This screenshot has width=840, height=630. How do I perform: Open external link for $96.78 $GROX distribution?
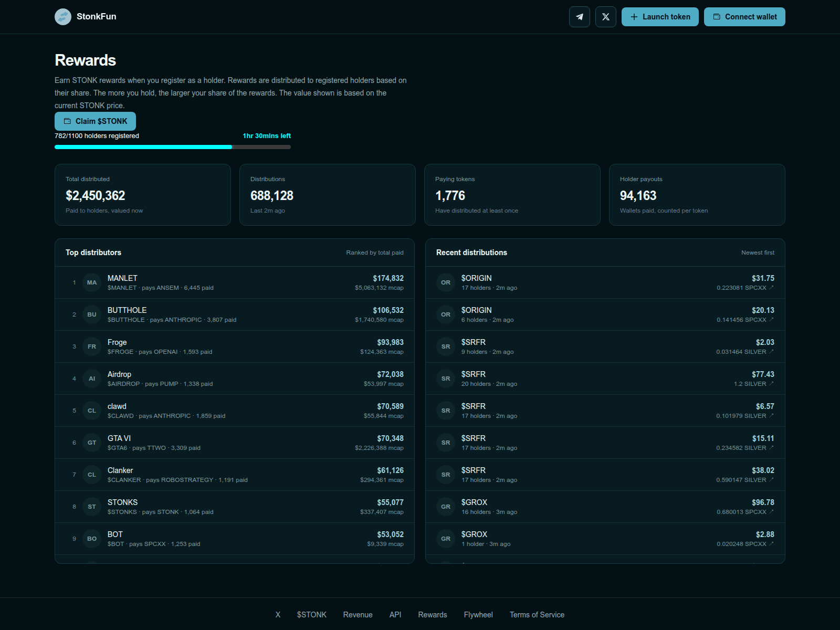tap(771, 512)
